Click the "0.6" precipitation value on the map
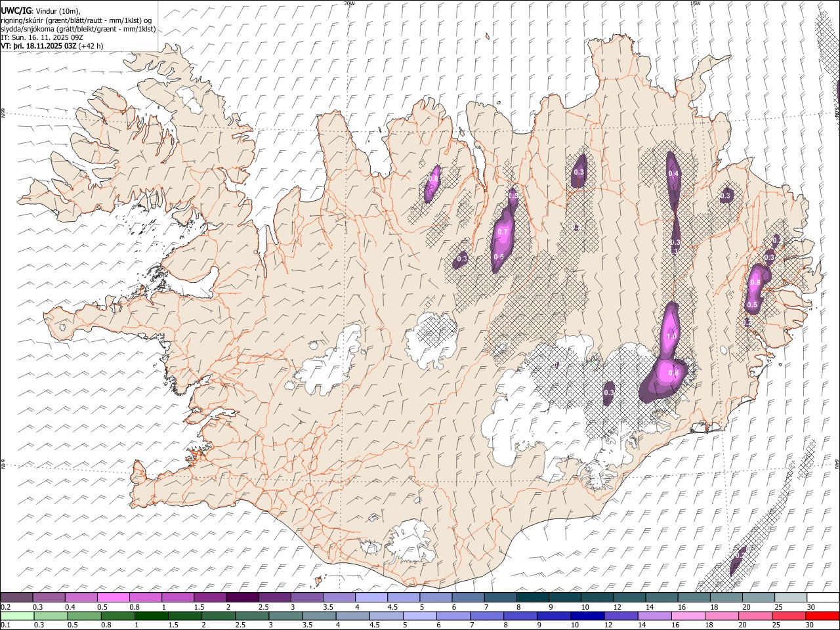 [x=673, y=373]
